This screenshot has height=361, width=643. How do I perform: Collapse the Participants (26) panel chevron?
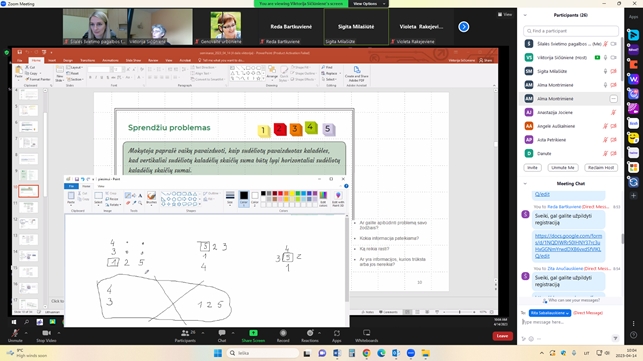[525, 15]
